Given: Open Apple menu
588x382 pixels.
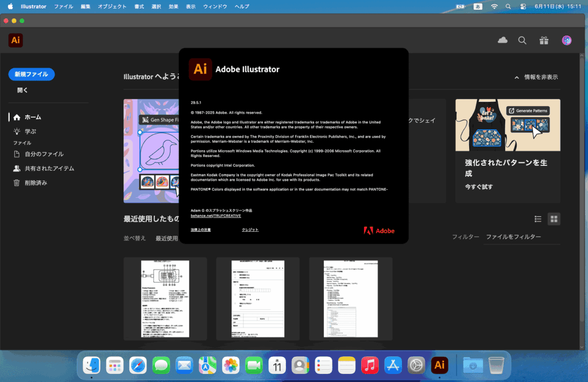Looking at the screenshot, I should (x=10, y=6).
